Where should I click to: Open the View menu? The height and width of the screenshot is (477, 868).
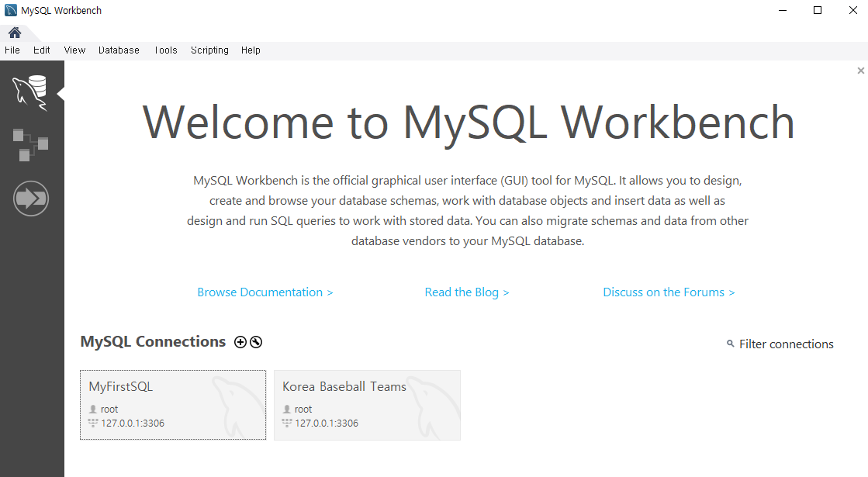(x=74, y=50)
